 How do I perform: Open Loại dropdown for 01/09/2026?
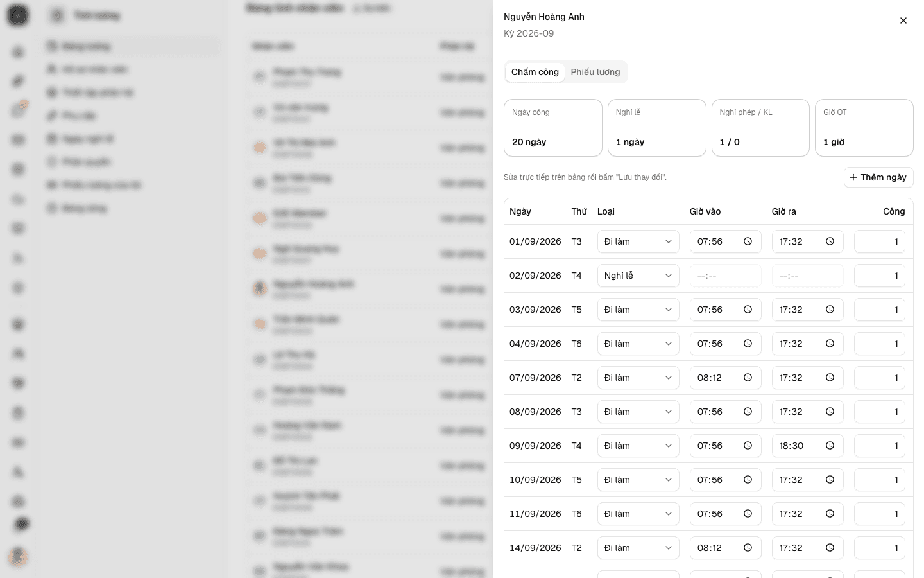[x=638, y=241]
